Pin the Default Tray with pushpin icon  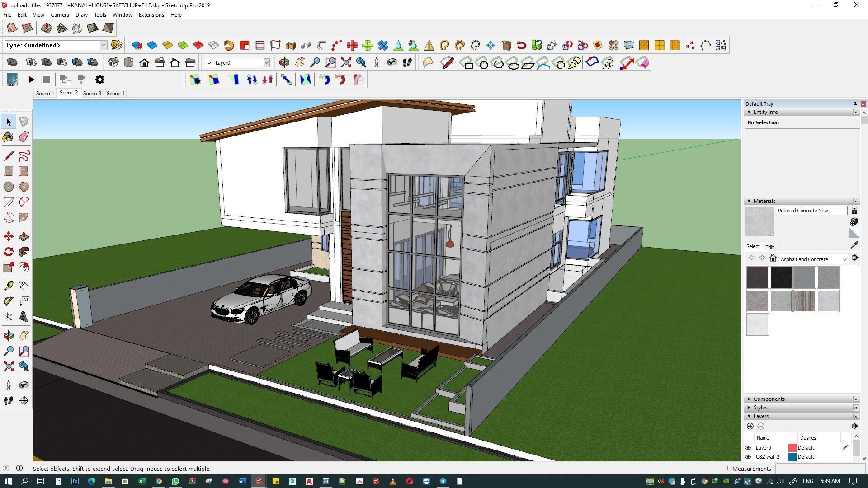coord(855,104)
